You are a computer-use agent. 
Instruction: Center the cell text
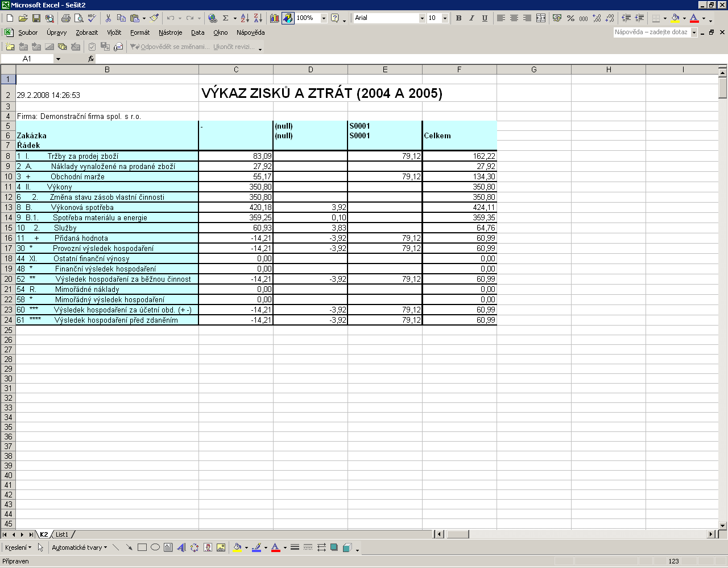pyautogui.click(x=514, y=18)
